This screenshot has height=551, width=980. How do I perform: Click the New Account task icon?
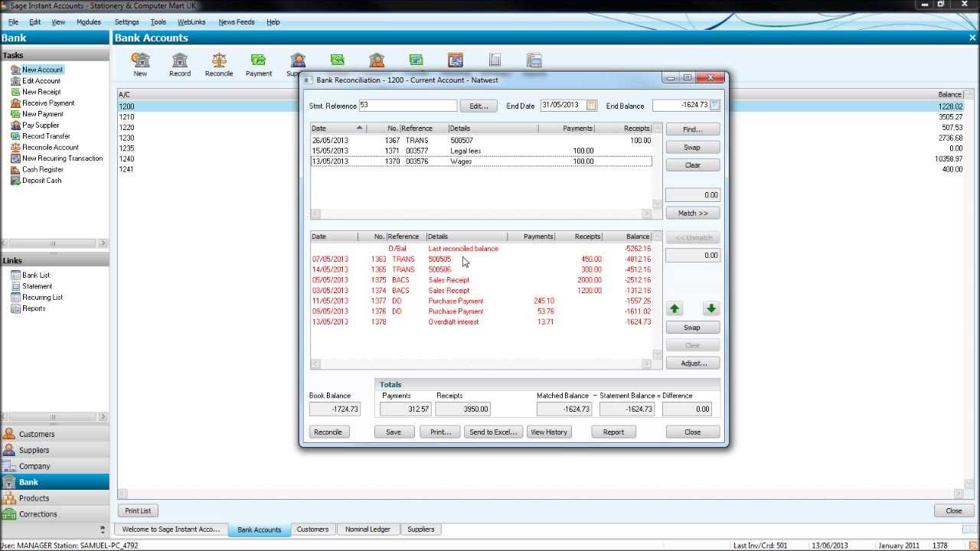pyautogui.click(x=15, y=70)
